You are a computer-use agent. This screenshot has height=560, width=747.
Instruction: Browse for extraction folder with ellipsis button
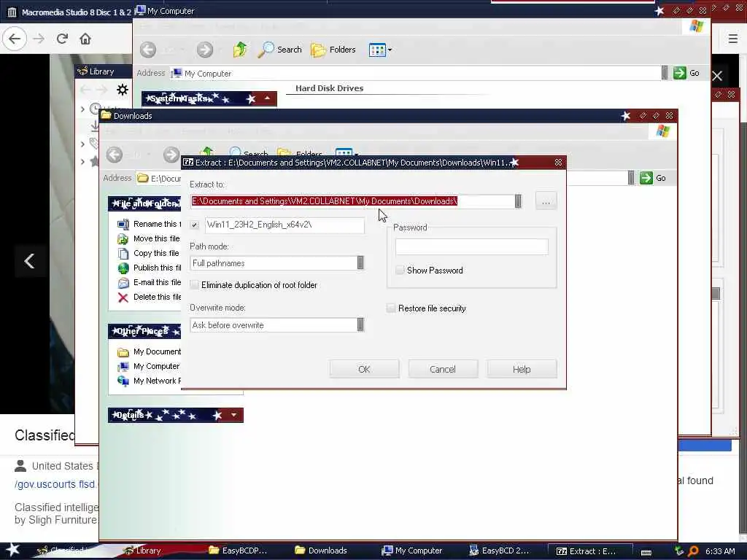click(x=546, y=201)
